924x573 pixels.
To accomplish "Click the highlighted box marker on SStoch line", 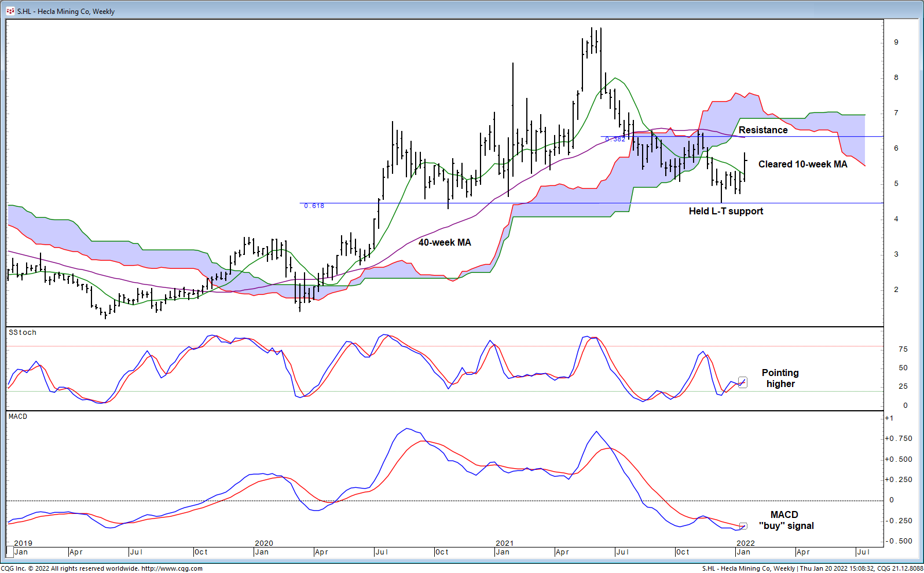I will (743, 382).
